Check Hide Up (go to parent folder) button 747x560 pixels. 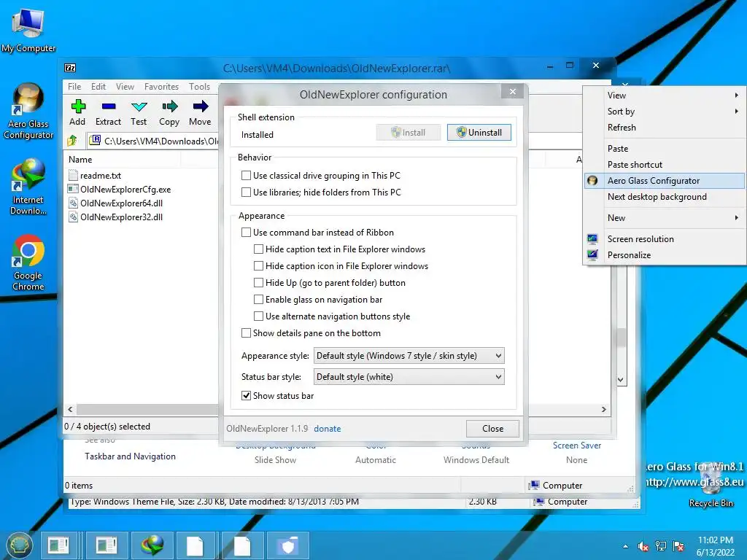[x=258, y=282]
